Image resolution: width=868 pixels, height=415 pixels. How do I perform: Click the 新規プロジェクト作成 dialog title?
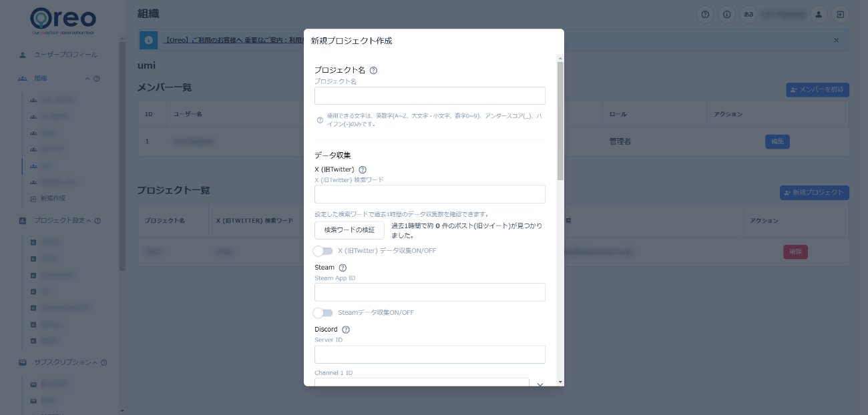click(x=351, y=41)
